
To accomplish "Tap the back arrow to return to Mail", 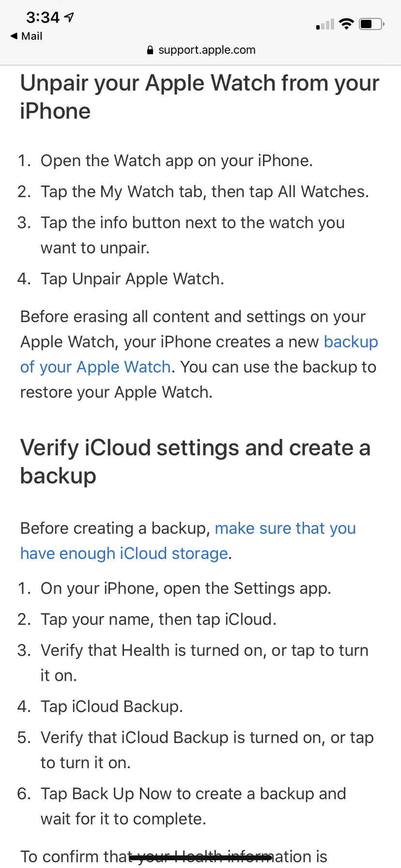I will [15, 36].
